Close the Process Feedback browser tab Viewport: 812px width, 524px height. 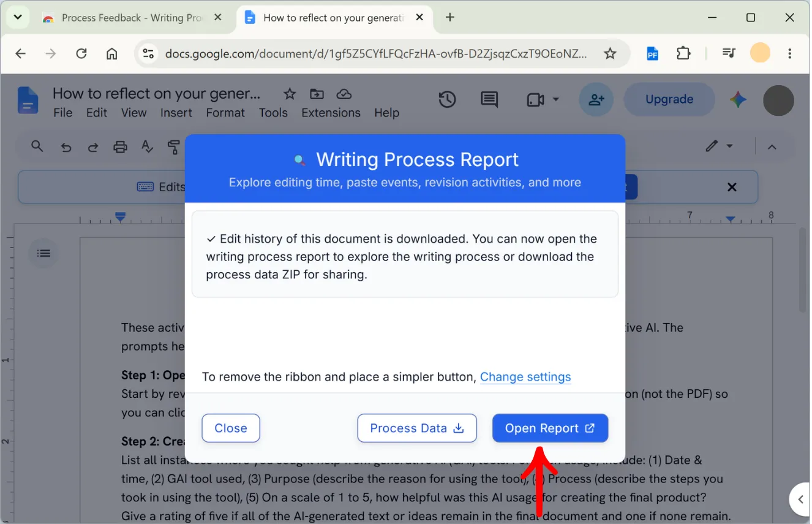click(x=217, y=18)
